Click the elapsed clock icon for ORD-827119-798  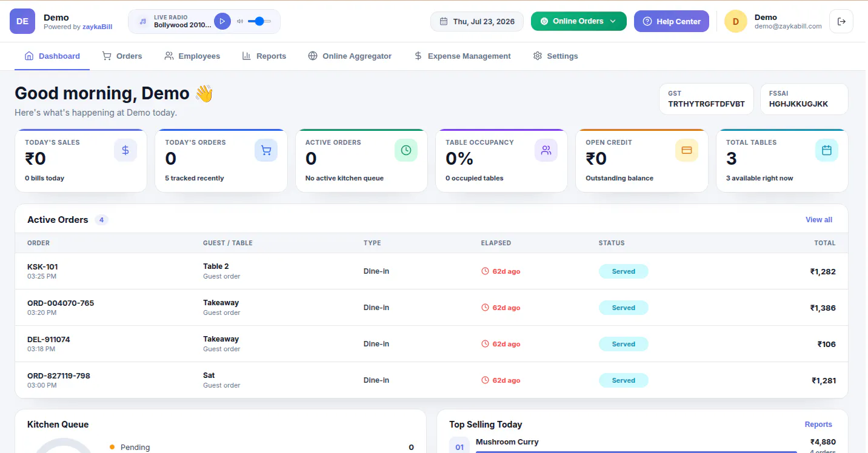485,380
